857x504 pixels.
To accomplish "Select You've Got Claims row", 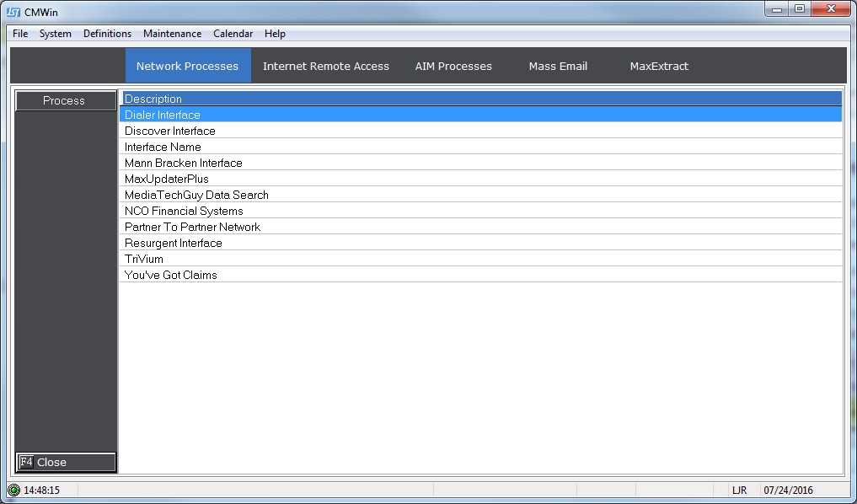I will point(170,275).
